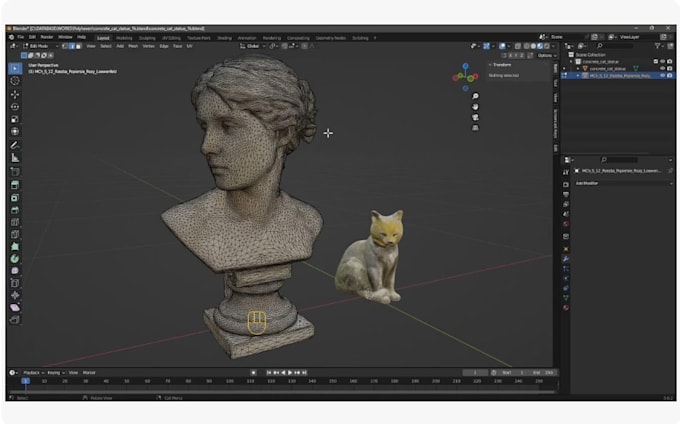Select the Inset Faces tool
Screen dimensions: 680x424
[15, 198]
